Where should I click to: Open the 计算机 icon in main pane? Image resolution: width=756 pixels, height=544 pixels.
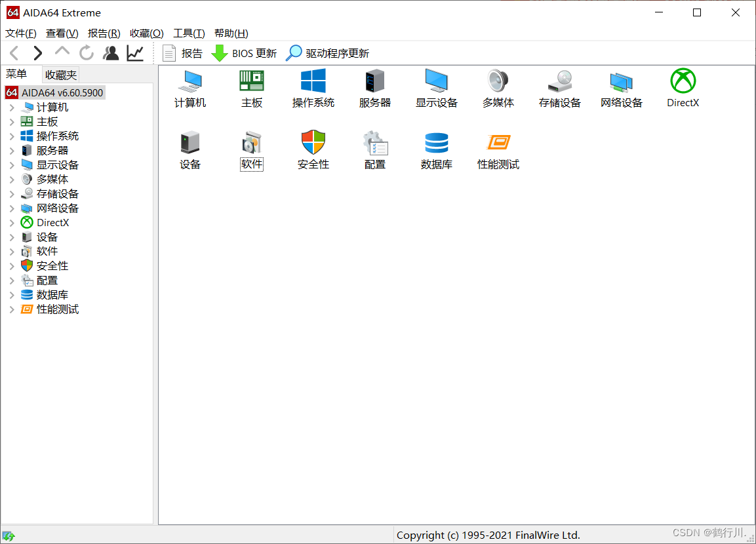click(190, 88)
